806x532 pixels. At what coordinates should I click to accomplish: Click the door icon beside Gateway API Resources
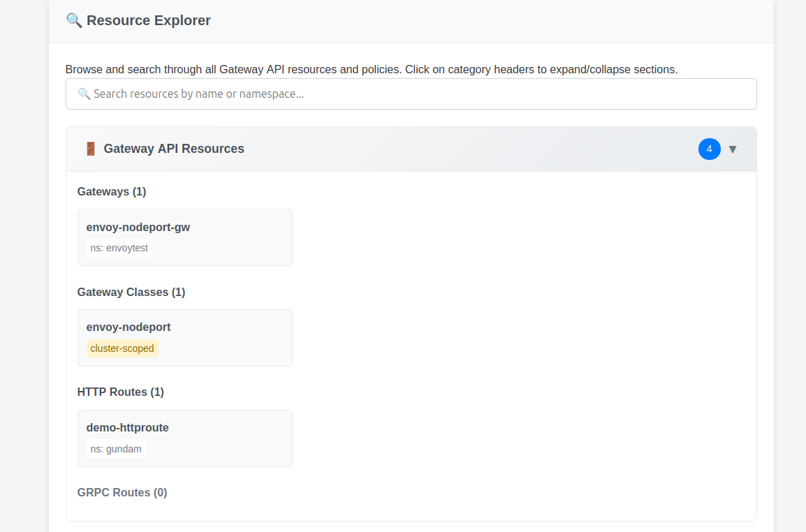[90, 149]
